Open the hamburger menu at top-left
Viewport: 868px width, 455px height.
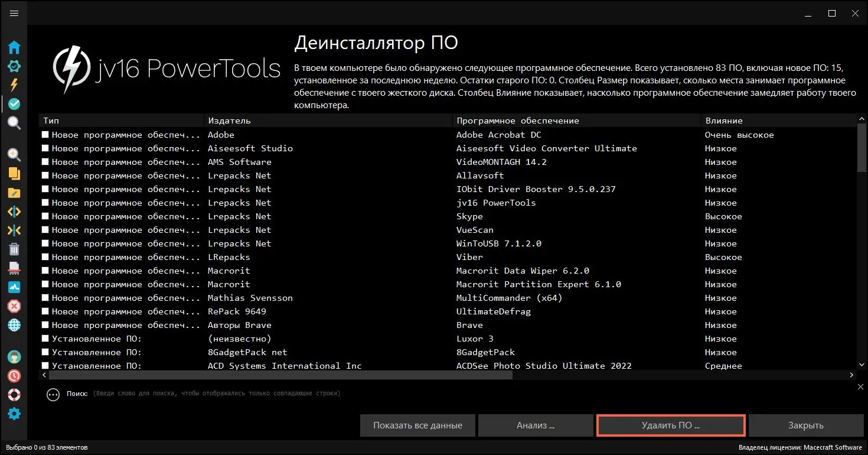pos(14,14)
